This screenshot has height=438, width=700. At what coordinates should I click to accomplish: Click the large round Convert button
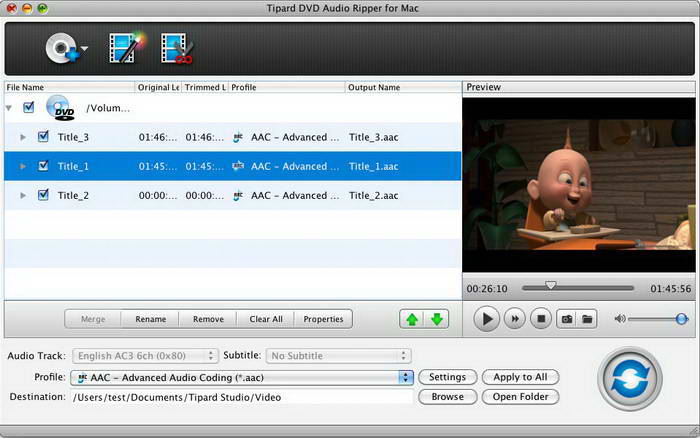point(630,378)
